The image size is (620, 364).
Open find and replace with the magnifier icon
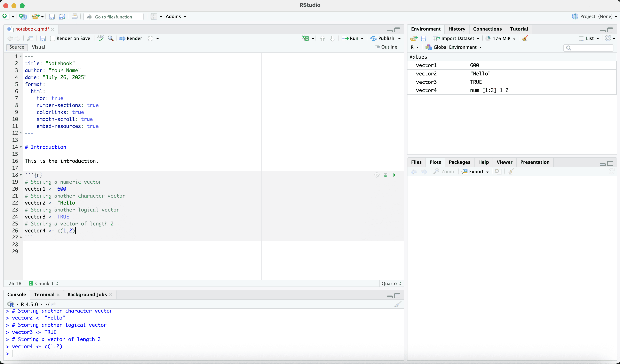click(x=111, y=38)
